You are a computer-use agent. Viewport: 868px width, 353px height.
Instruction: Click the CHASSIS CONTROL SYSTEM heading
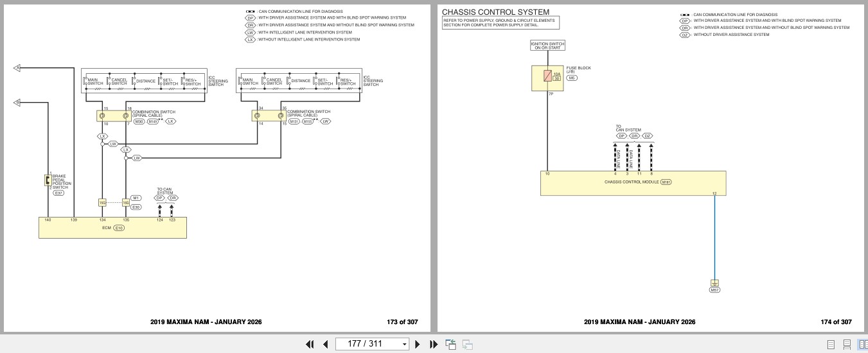495,12
